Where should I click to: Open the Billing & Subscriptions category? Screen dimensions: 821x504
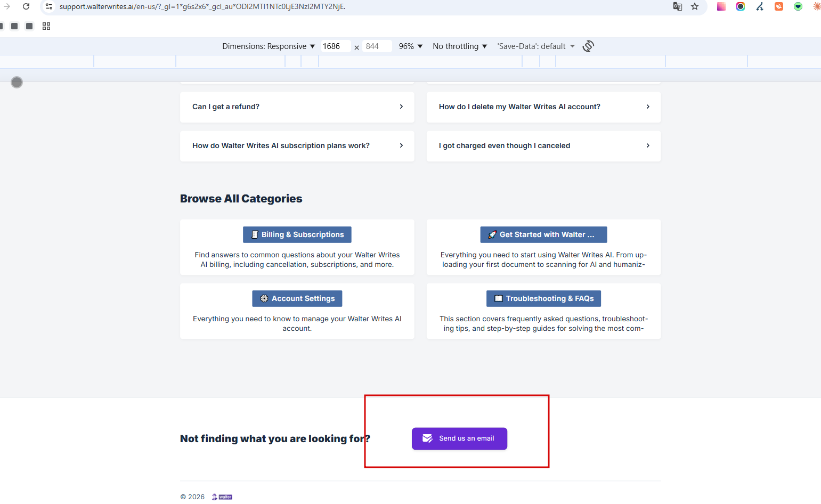pos(297,234)
